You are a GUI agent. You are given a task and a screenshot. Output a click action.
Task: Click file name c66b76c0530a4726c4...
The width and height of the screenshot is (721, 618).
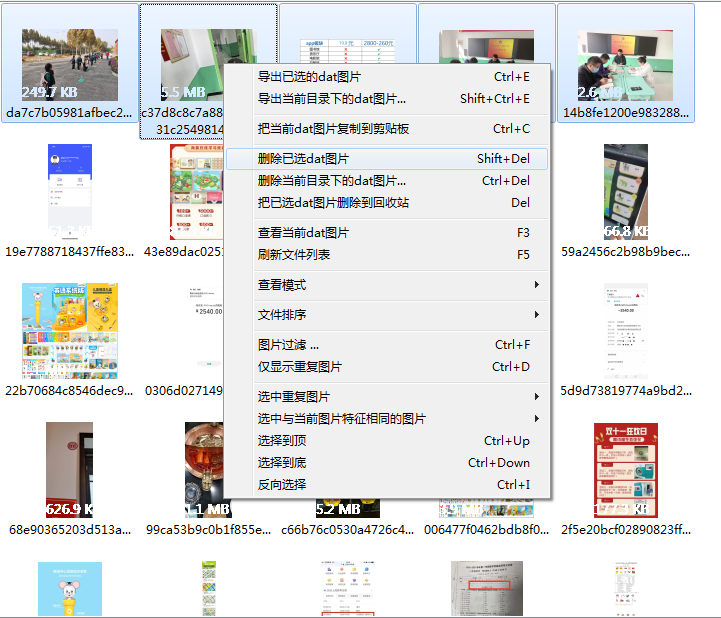348,530
